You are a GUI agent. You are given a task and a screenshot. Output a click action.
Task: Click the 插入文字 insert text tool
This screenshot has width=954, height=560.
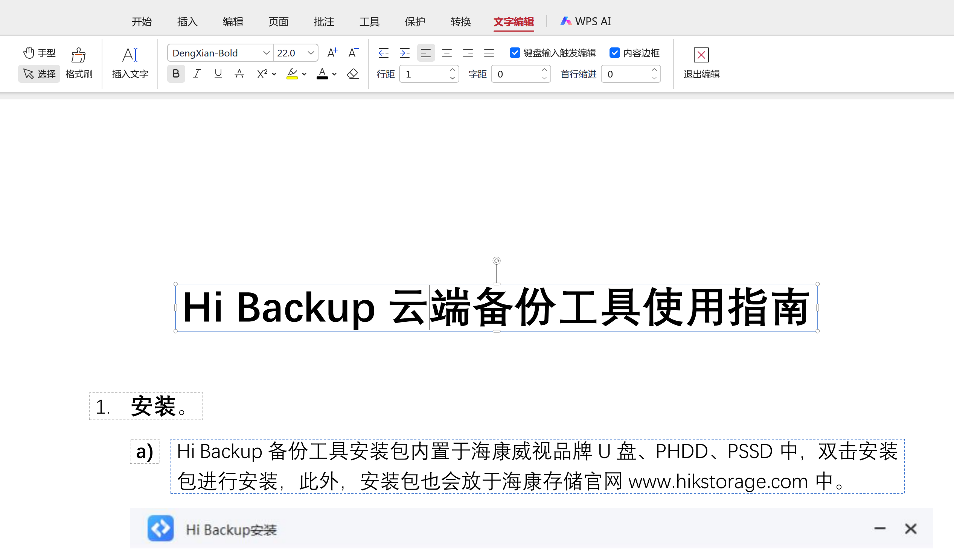click(x=130, y=64)
